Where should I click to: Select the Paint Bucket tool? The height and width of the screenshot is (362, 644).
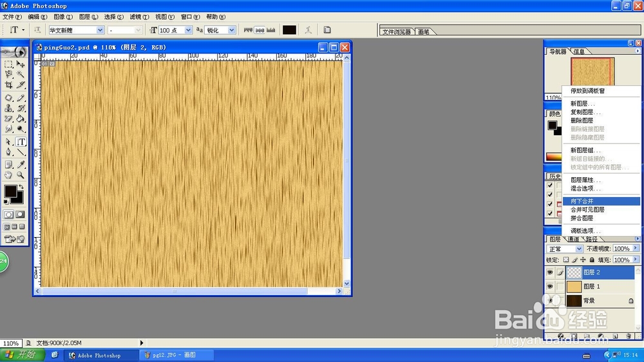pos(21,119)
